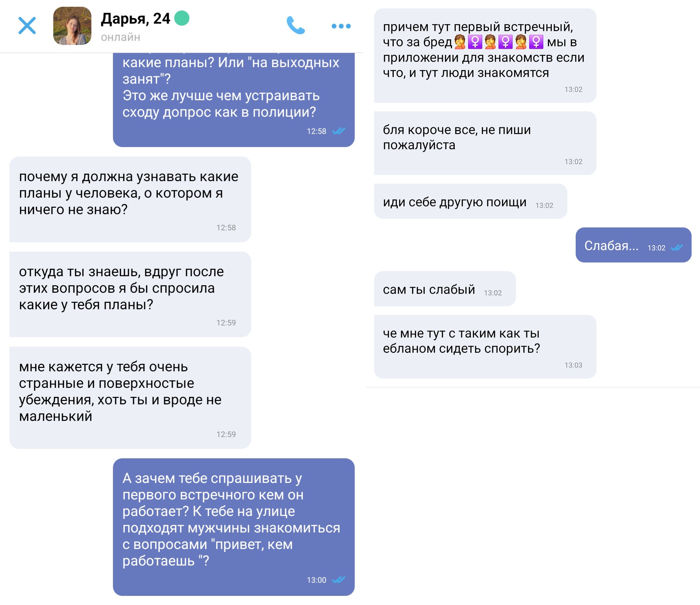The width and height of the screenshot is (700, 605).
Task: Tap read checkmarks on the 13:00 message
Action: pyautogui.click(x=339, y=580)
